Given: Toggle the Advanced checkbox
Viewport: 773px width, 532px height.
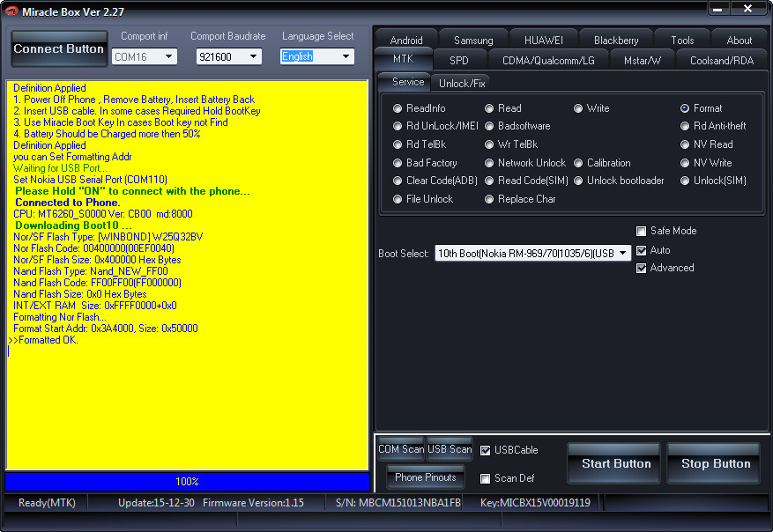Looking at the screenshot, I should (x=642, y=268).
